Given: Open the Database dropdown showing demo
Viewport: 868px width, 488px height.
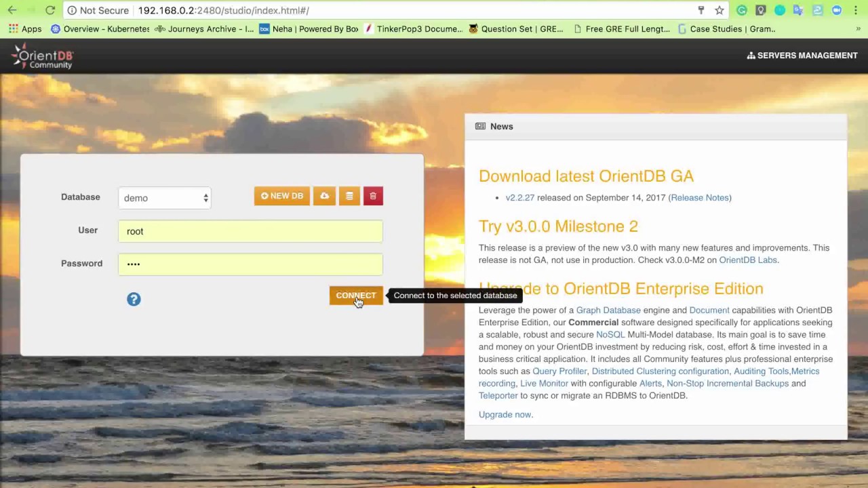Looking at the screenshot, I should [165, 198].
